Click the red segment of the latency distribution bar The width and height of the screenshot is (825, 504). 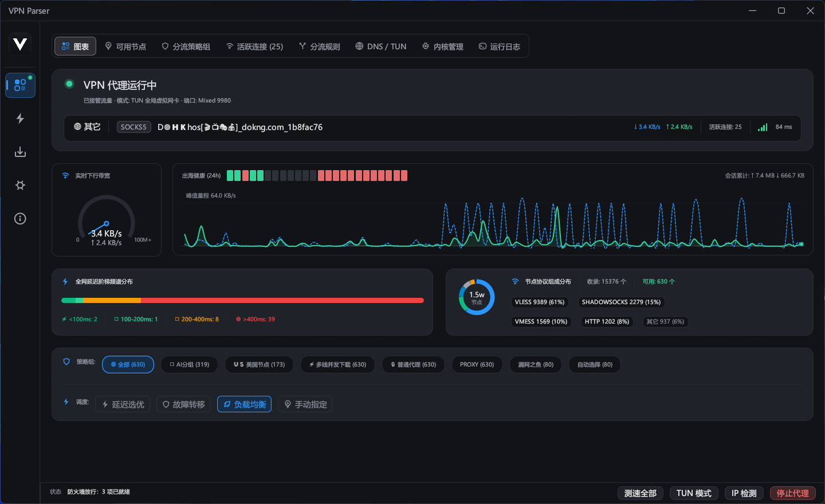tap(282, 300)
